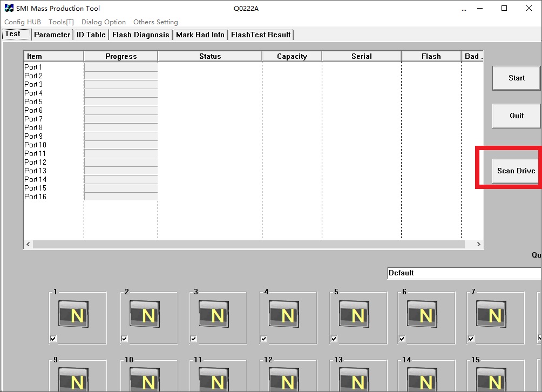
Task: Select the port 4 drive icon
Action: (x=284, y=314)
